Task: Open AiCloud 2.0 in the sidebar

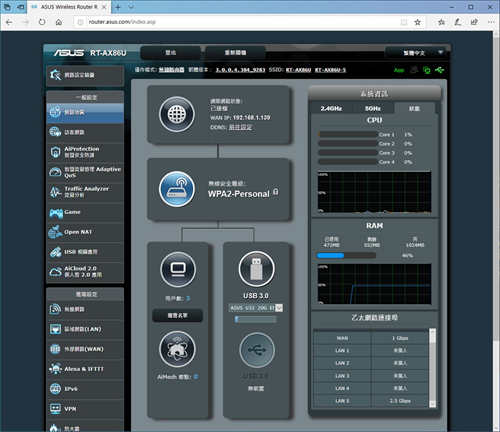Action: 85,272
